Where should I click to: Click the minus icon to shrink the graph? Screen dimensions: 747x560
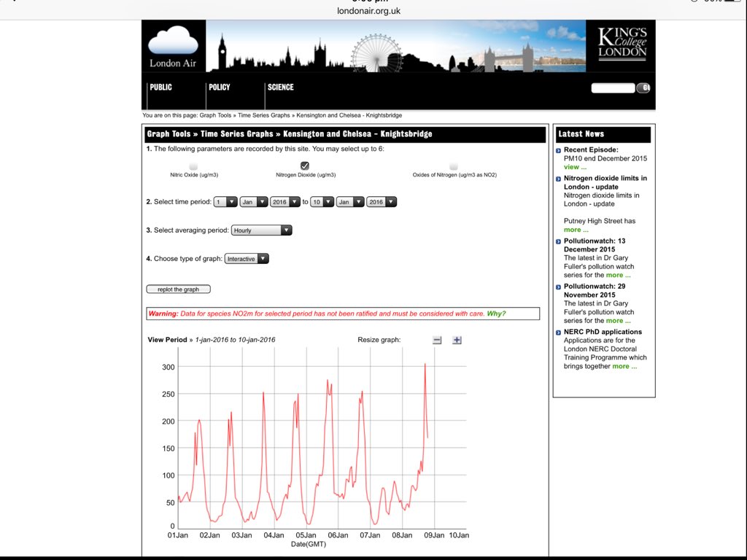(436, 339)
